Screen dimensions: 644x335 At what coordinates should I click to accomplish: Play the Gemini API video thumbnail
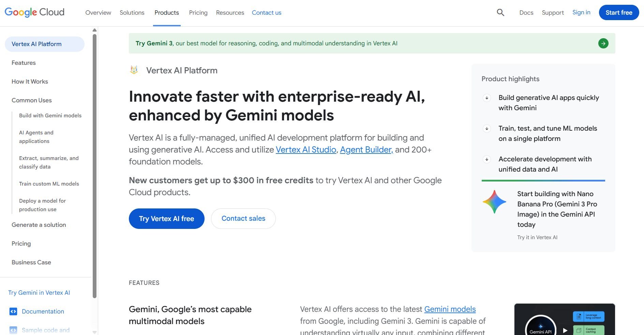pyautogui.click(x=565, y=330)
